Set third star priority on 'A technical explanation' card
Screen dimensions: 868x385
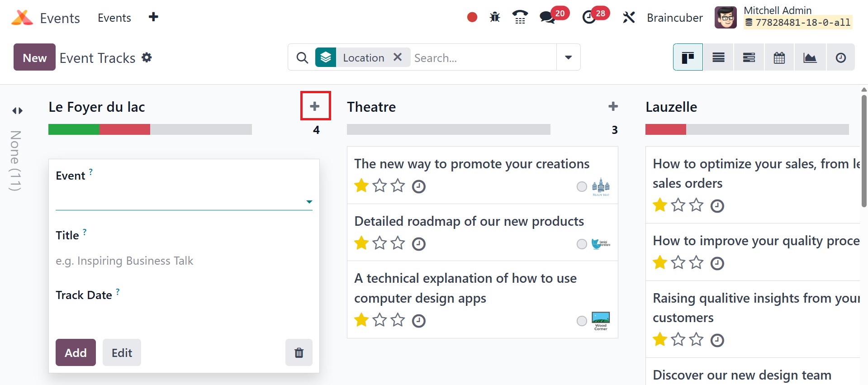[x=398, y=320]
